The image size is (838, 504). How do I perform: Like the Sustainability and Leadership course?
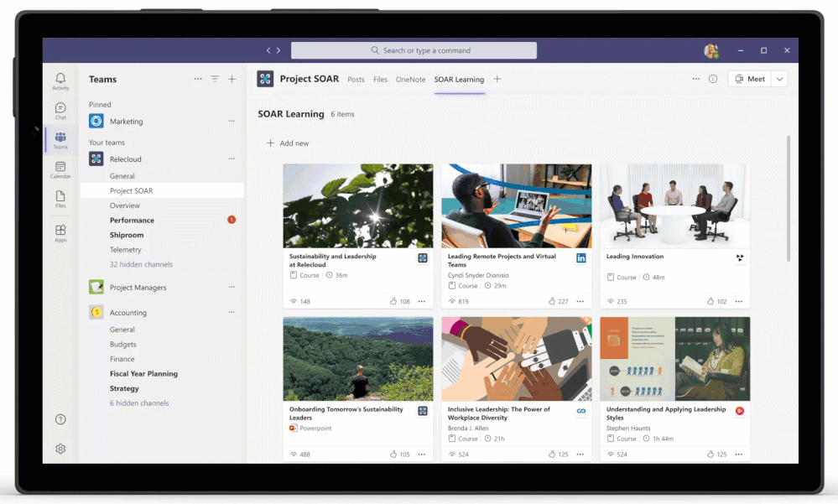click(393, 301)
